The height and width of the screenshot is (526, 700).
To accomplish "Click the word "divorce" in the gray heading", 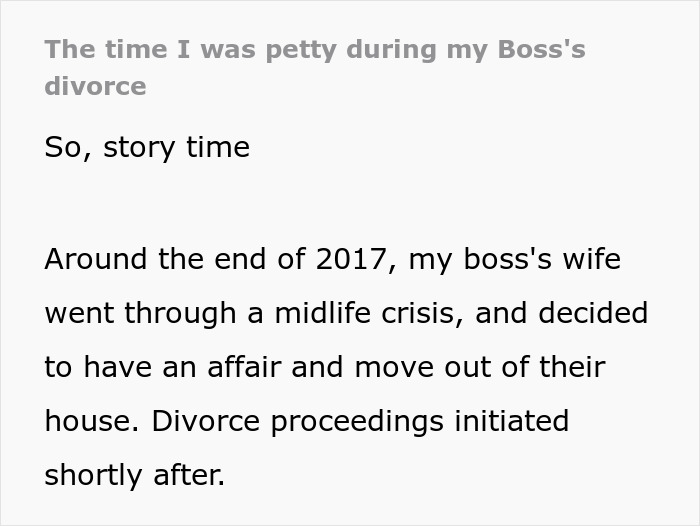I will (95, 86).
